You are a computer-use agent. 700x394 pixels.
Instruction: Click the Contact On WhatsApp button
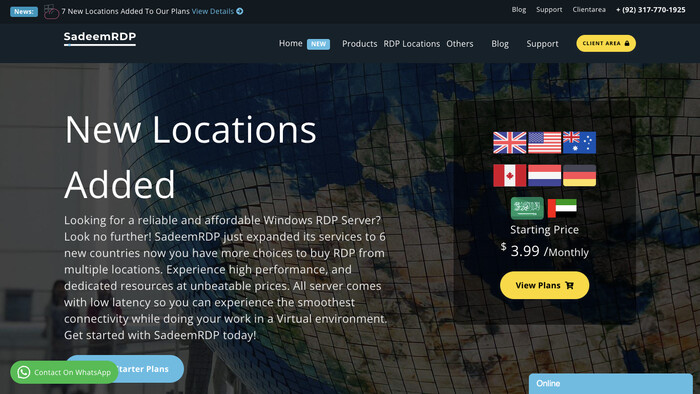coord(64,372)
